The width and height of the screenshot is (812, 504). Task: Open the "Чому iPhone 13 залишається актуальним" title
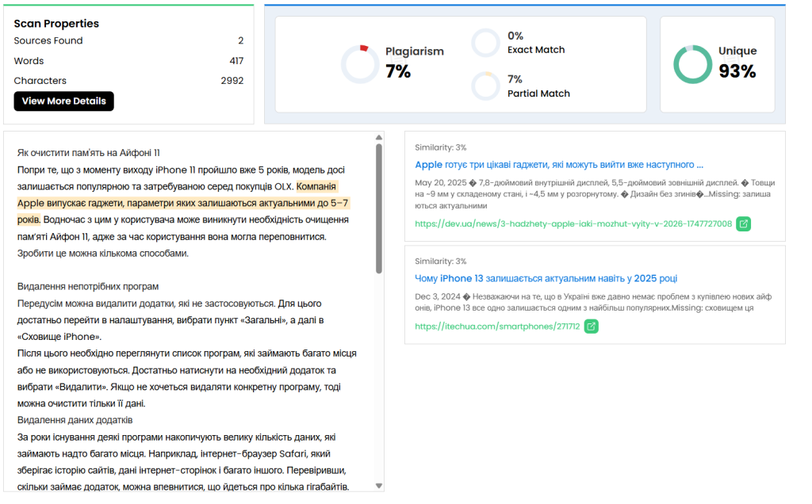[546, 278]
